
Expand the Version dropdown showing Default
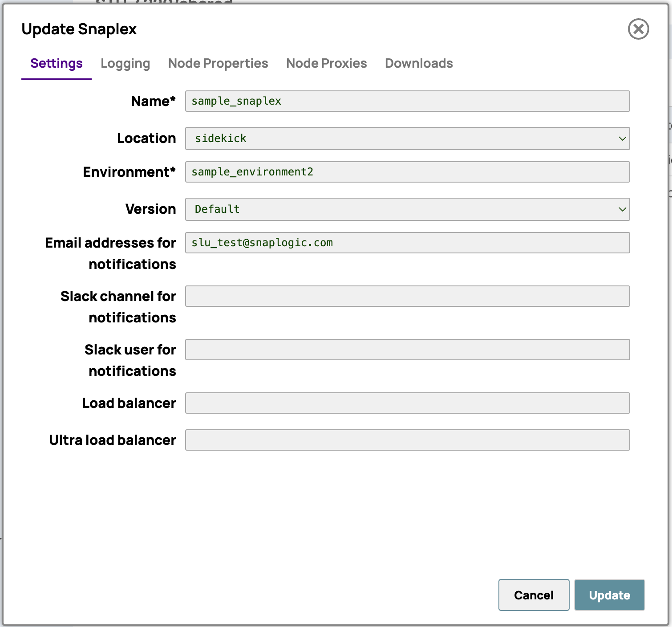(401, 209)
